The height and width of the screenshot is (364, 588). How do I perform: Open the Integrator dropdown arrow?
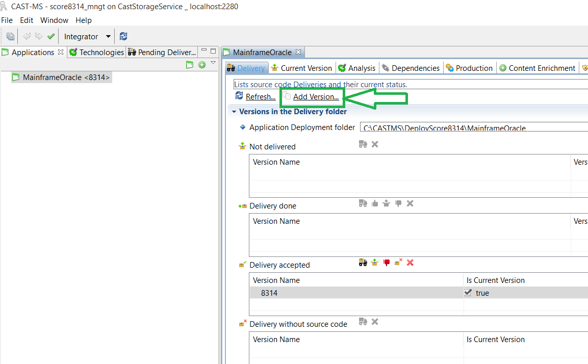pyautogui.click(x=108, y=37)
